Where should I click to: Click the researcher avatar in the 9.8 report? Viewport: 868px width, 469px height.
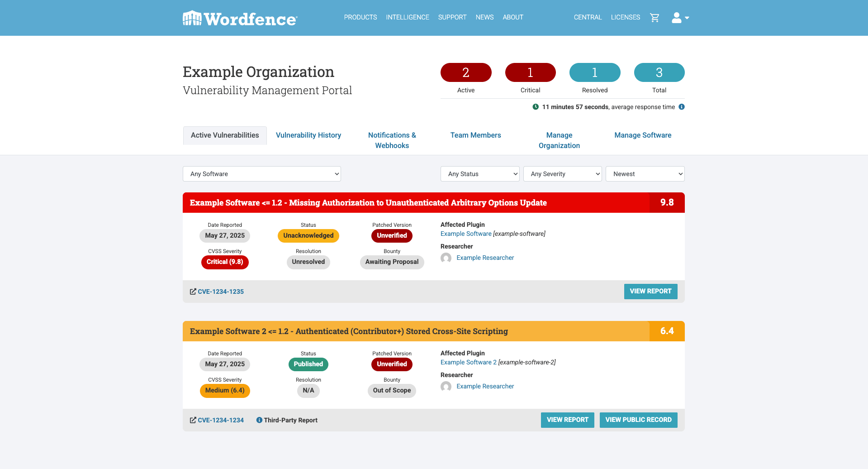click(446, 258)
